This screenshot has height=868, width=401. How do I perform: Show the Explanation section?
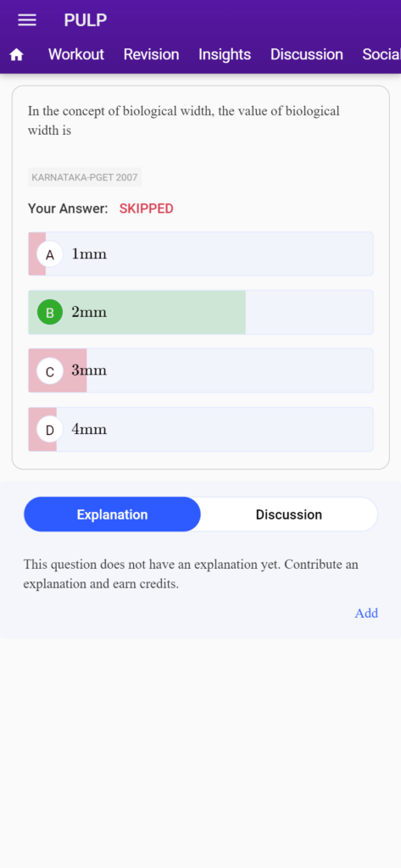tap(113, 515)
